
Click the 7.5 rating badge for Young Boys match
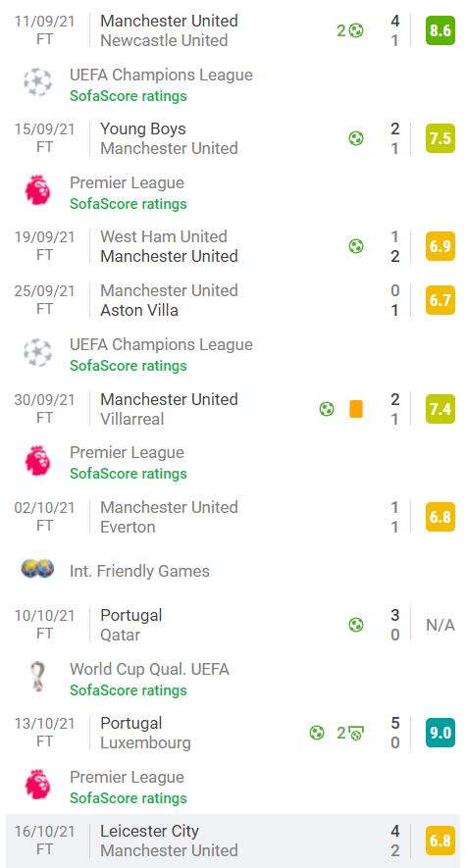[x=440, y=138]
